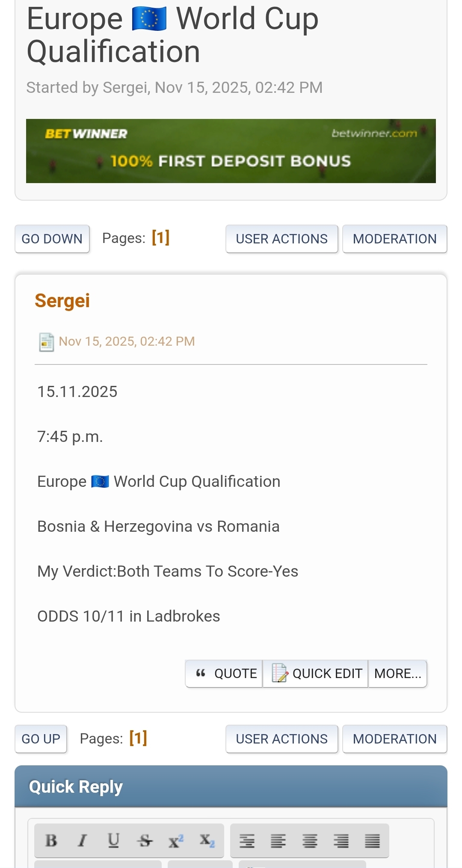Left-align text in the reply editor
The width and height of the screenshot is (462, 868).
point(278,841)
